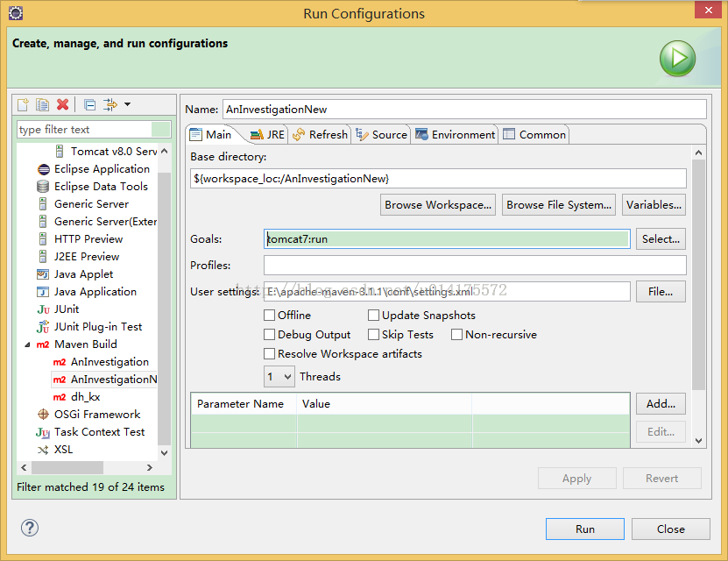Image resolution: width=728 pixels, height=561 pixels.
Task: Click the Collapse All toolbar icon
Action: click(89, 105)
